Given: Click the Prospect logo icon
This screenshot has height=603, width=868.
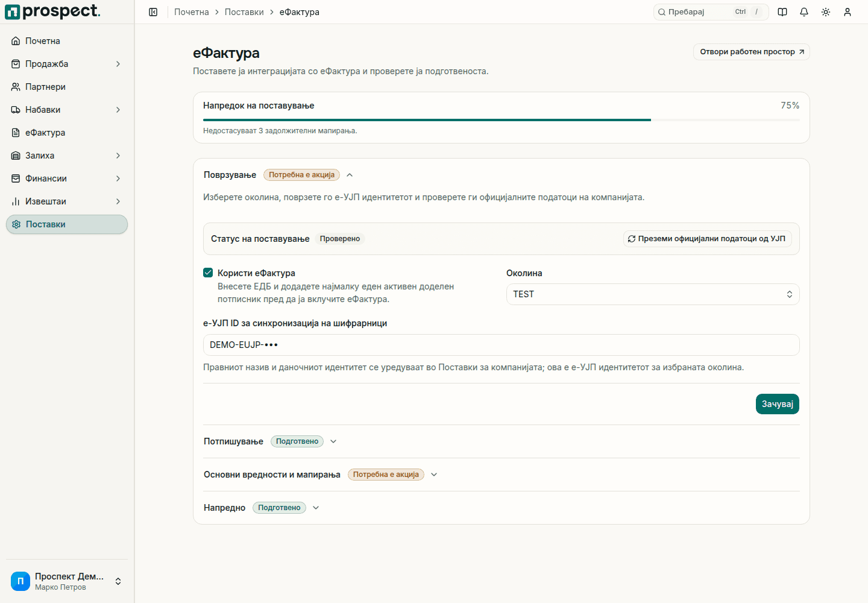Looking at the screenshot, I should [x=12, y=12].
